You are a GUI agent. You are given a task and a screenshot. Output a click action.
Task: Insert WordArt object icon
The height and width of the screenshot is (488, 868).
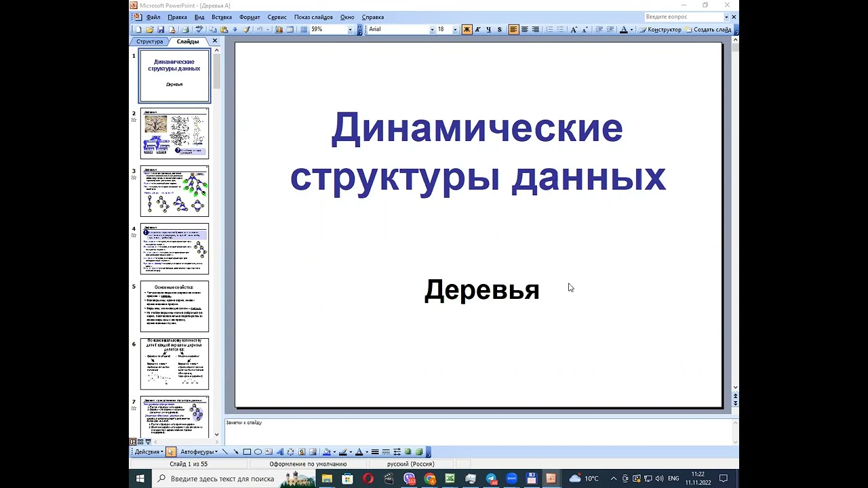pyautogui.click(x=279, y=451)
